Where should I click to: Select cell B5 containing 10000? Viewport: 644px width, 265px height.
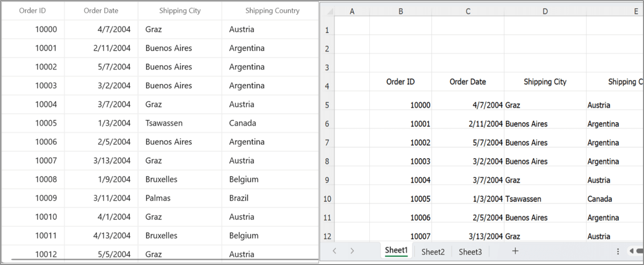click(400, 104)
